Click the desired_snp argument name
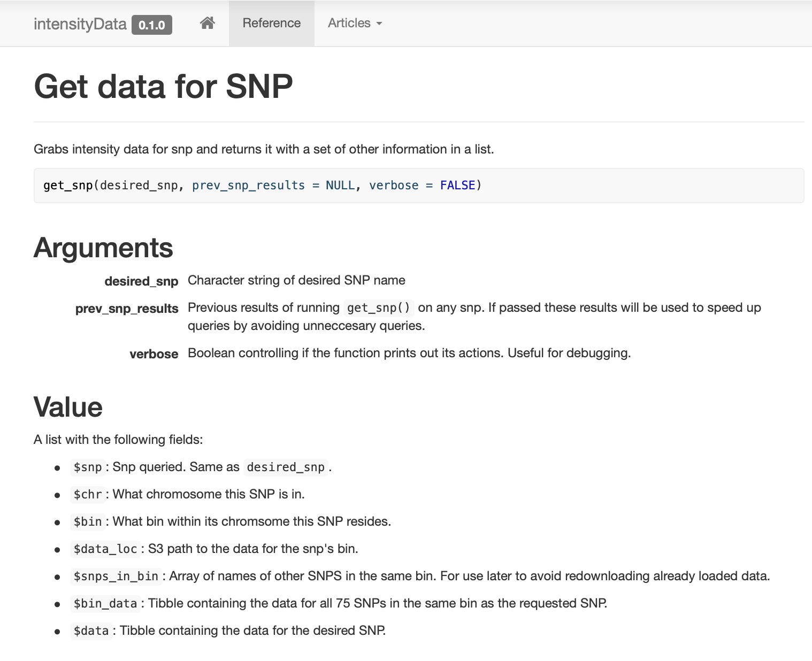Screen dimensions: 812x661 (x=141, y=281)
